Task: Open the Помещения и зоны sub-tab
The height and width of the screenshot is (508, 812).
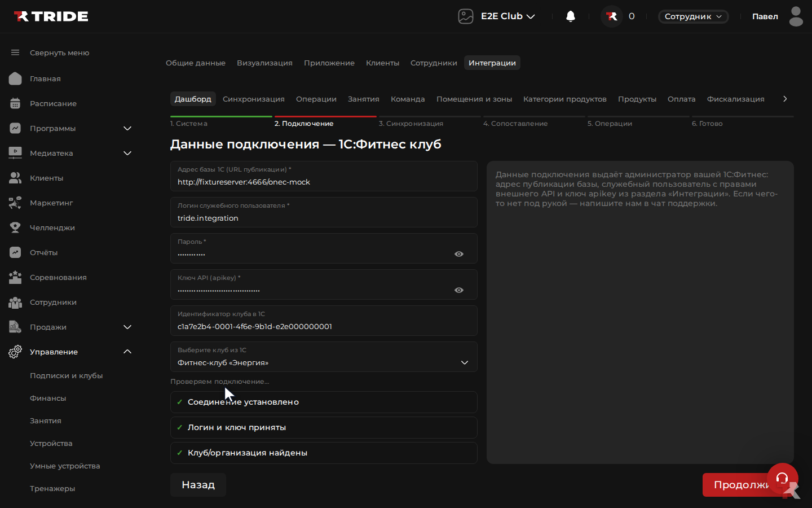Action: (474, 99)
